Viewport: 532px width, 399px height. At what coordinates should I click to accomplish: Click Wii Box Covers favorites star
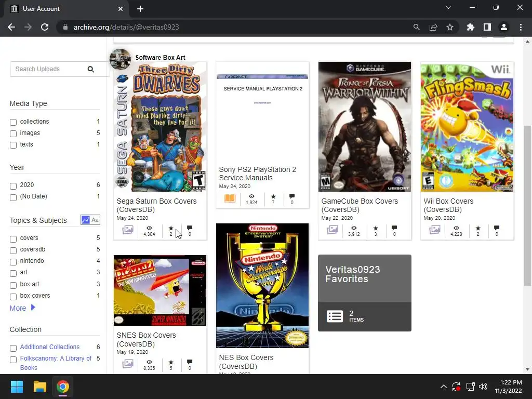coord(478,228)
